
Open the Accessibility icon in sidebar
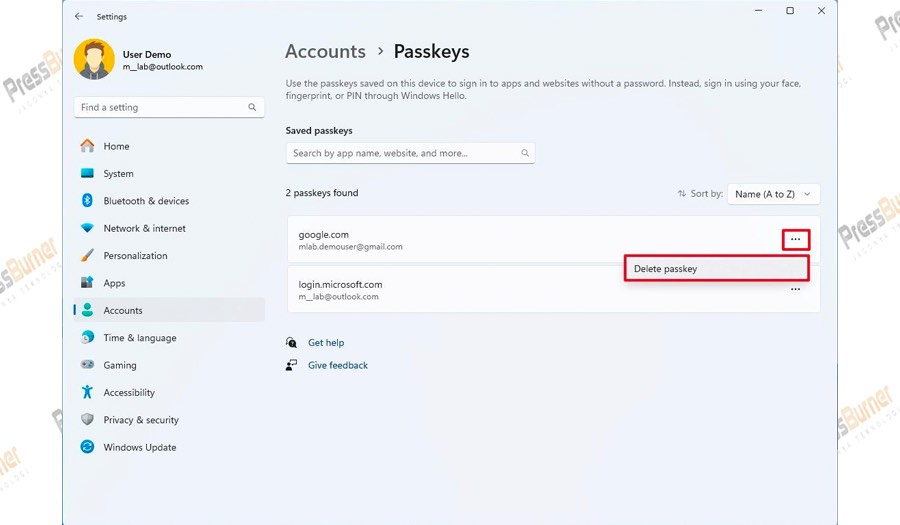point(87,392)
